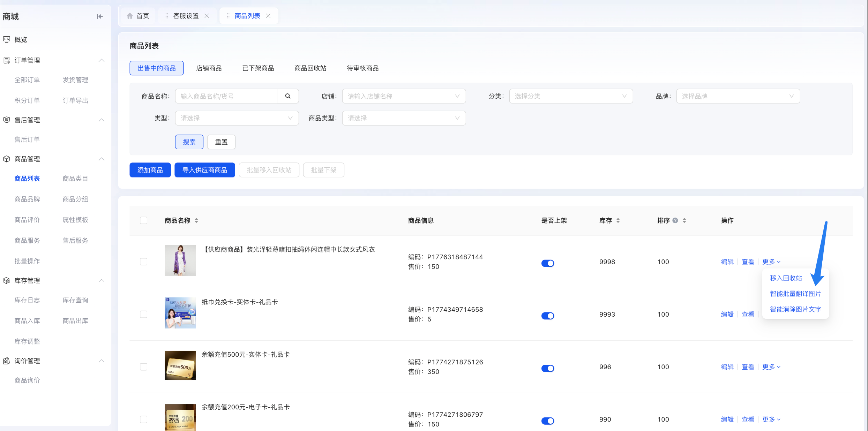Click 查看 for 女式风衣 product row
This screenshot has width=868, height=431.
click(x=748, y=262)
